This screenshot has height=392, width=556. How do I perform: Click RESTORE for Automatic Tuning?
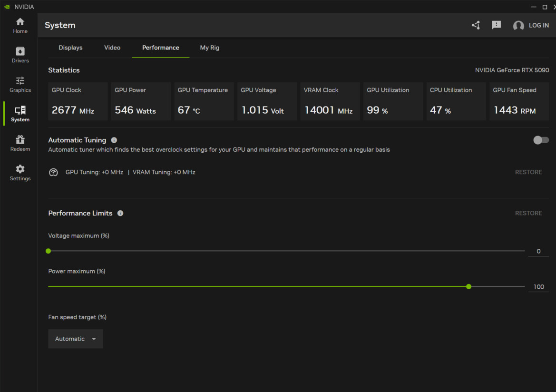click(x=528, y=172)
